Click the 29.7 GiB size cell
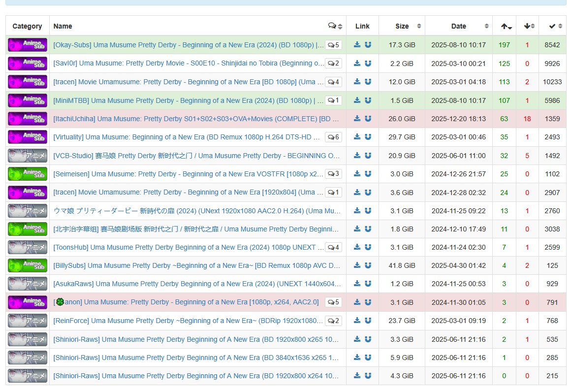The width and height of the screenshot is (571, 392). (402, 136)
